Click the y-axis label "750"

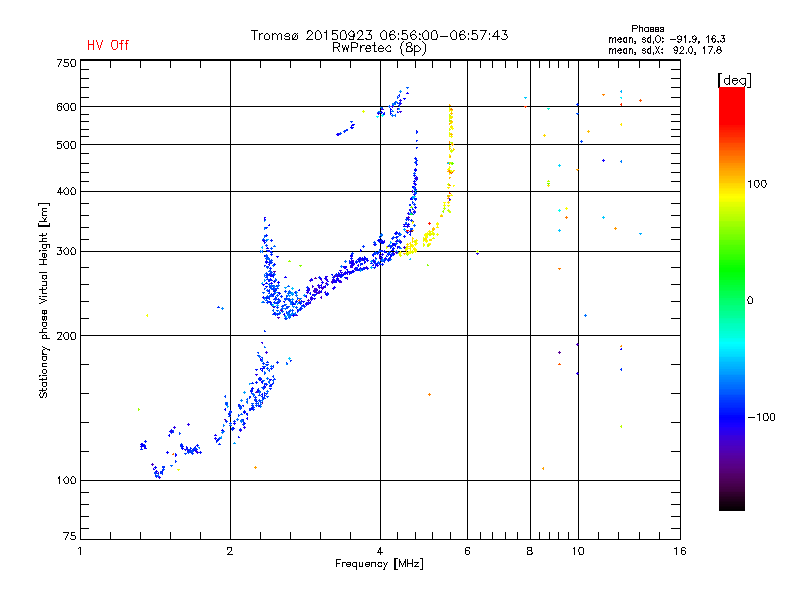[66, 63]
